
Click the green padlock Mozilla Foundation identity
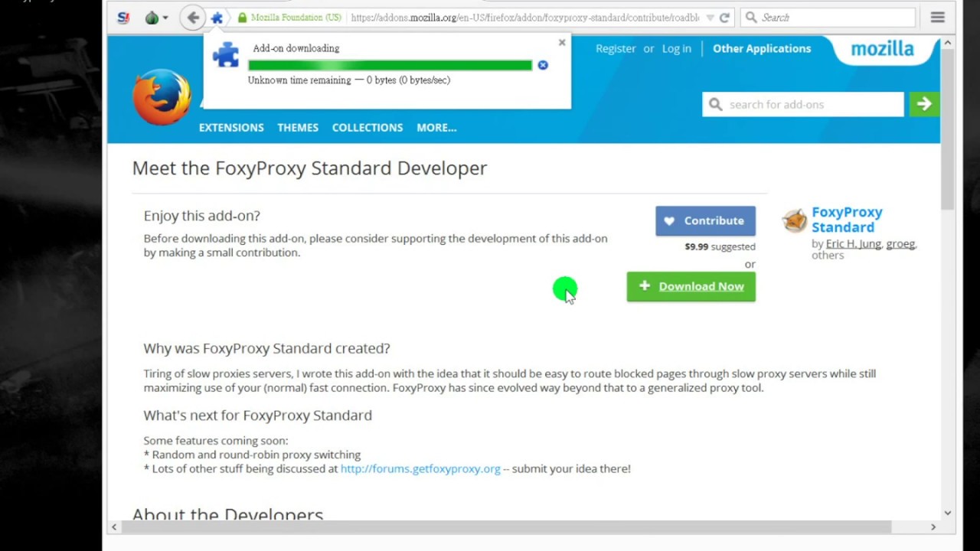point(289,18)
